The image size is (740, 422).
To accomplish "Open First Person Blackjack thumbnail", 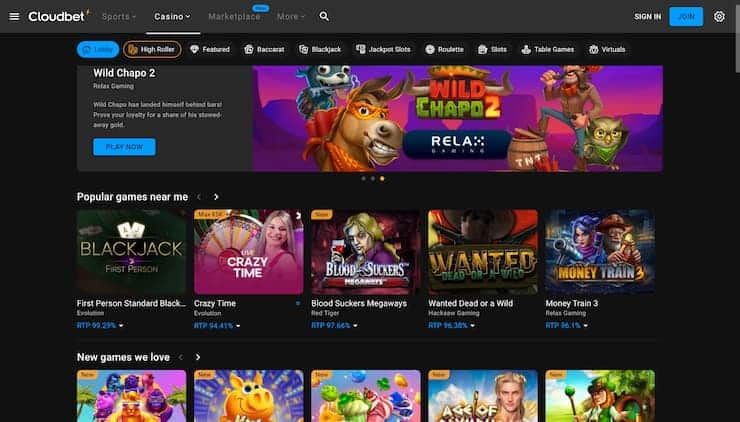I will 132,252.
